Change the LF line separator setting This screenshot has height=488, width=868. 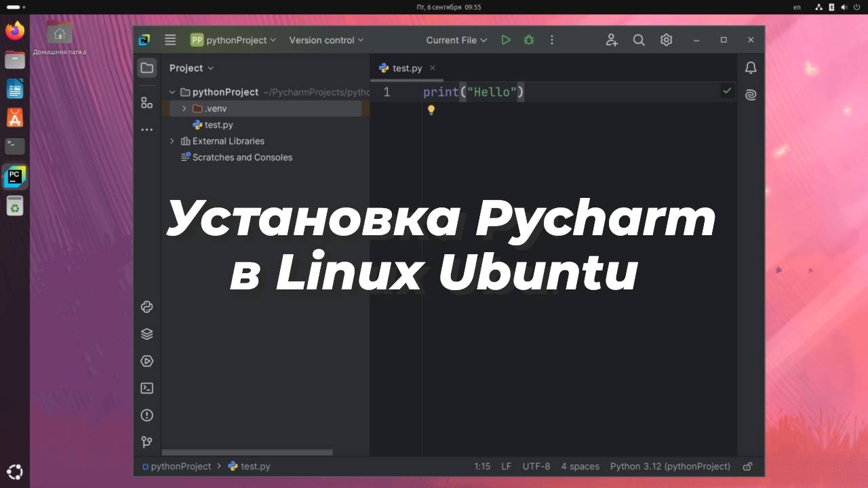click(507, 466)
